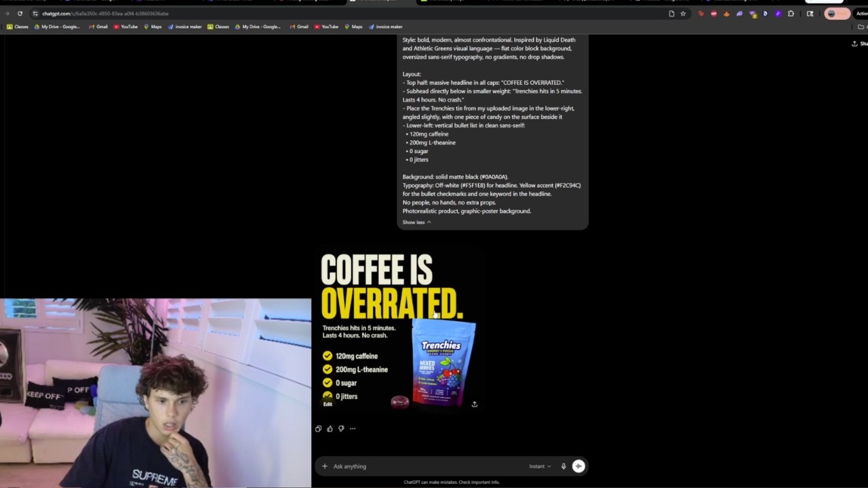Open the leftmost Gmail bookmark
Image resolution: width=868 pixels, height=488 pixels.
click(98, 26)
